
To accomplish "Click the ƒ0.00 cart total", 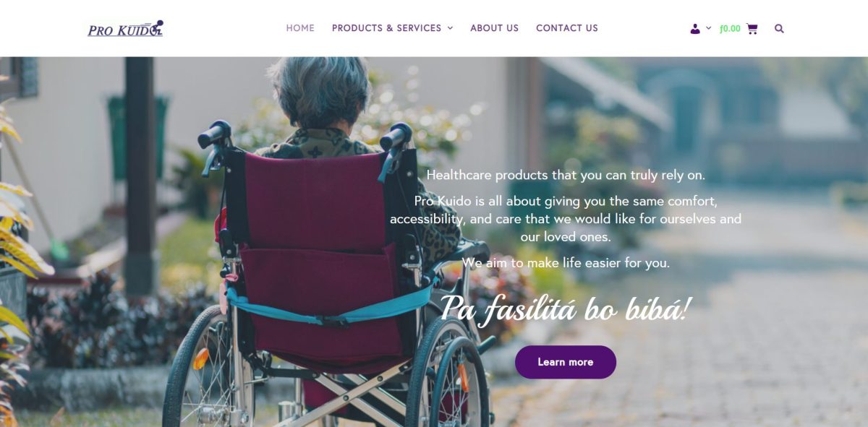I will click(x=731, y=29).
